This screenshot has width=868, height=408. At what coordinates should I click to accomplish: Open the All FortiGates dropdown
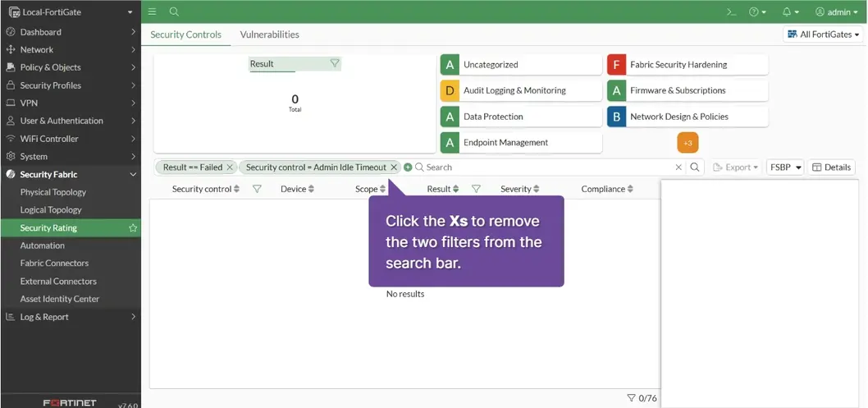point(823,34)
